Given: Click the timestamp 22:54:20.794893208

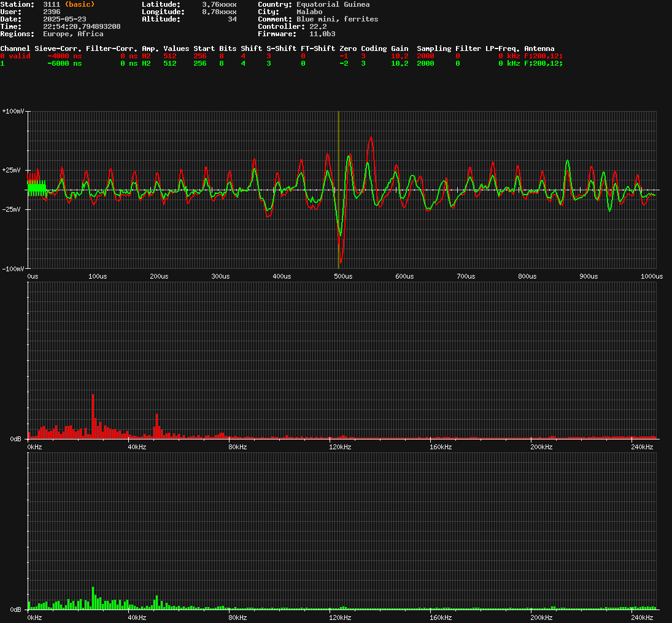Looking at the screenshot, I should 82,26.
